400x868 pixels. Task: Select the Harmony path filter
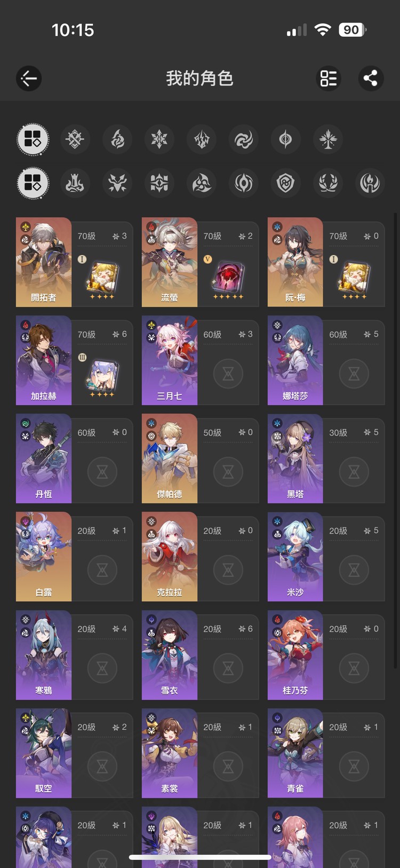(x=202, y=183)
